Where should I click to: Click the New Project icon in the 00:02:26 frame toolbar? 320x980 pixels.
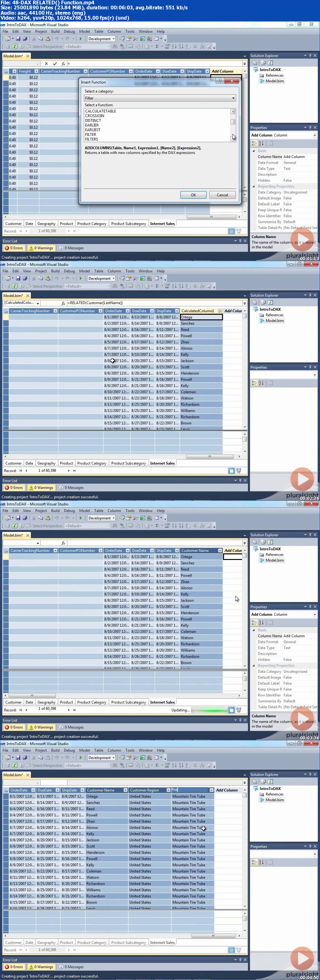click(x=7, y=278)
